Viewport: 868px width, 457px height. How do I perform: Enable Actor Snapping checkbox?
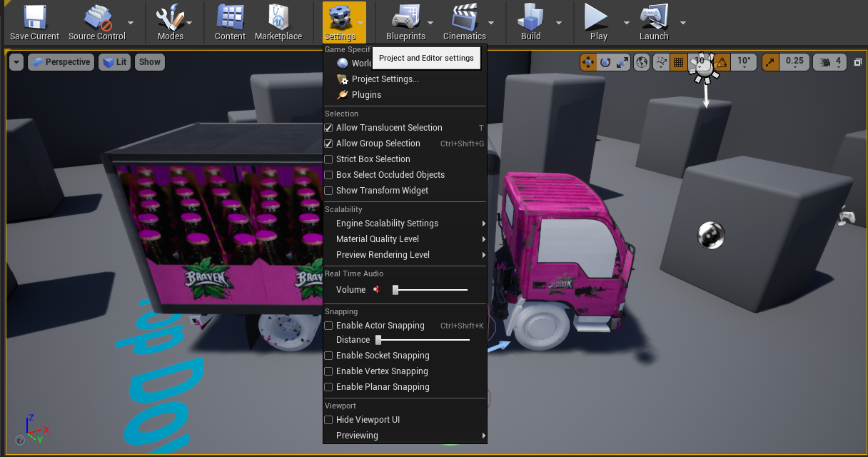coord(329,326)
